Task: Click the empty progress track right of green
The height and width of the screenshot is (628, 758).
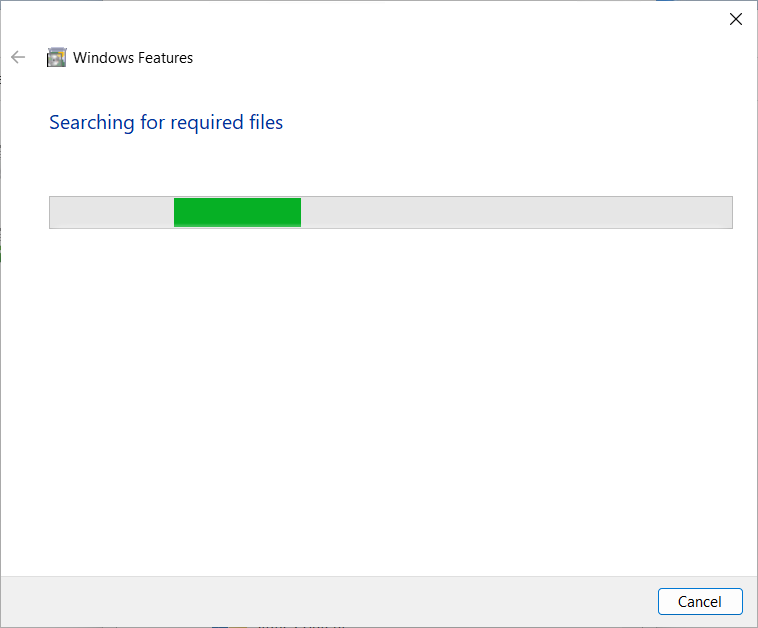Action: click(515, 213)
